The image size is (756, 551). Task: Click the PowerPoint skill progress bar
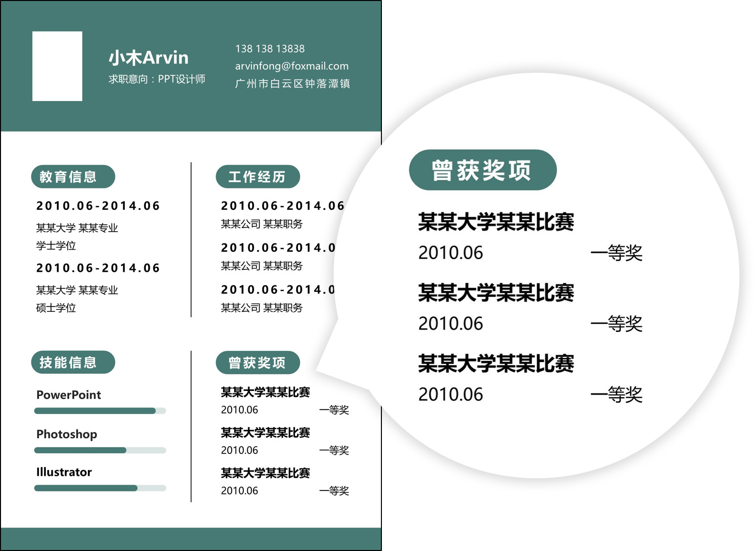tap(99, 411)
